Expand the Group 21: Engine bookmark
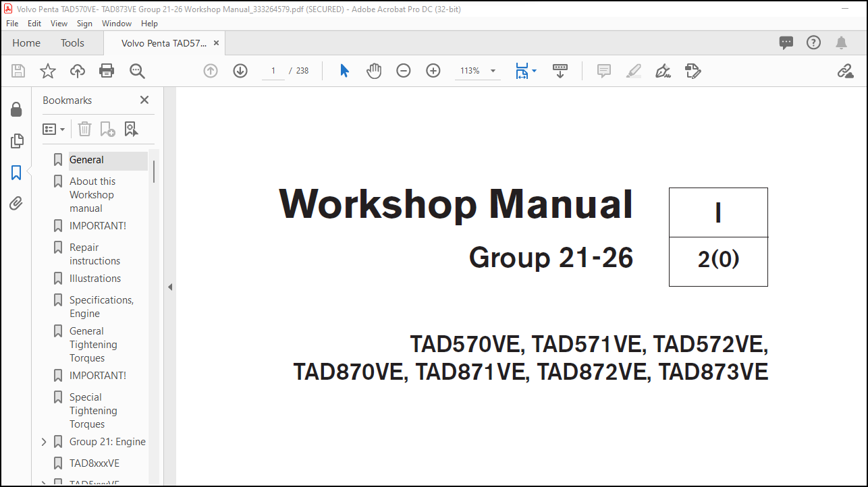 [x=44, y=442]
